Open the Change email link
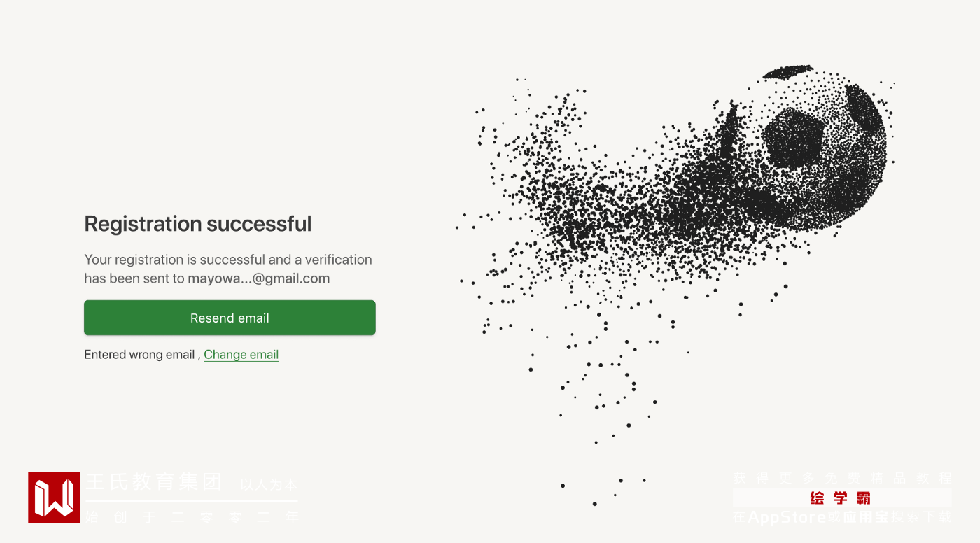980x543 pixels. tap(241, 355)
